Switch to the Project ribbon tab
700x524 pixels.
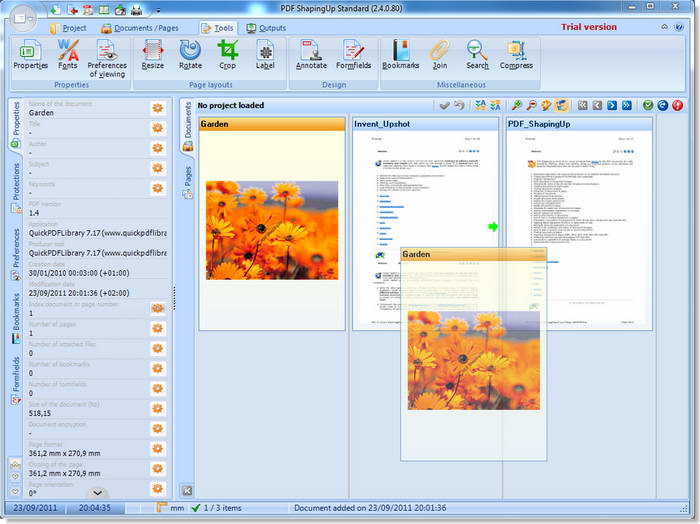(x=68, y=28)
